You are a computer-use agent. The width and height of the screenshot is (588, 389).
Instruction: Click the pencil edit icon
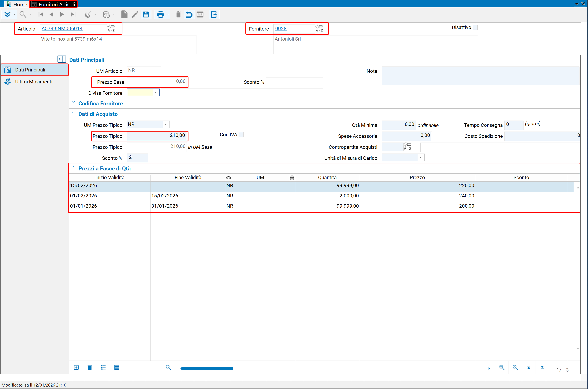tap(135, 14)
